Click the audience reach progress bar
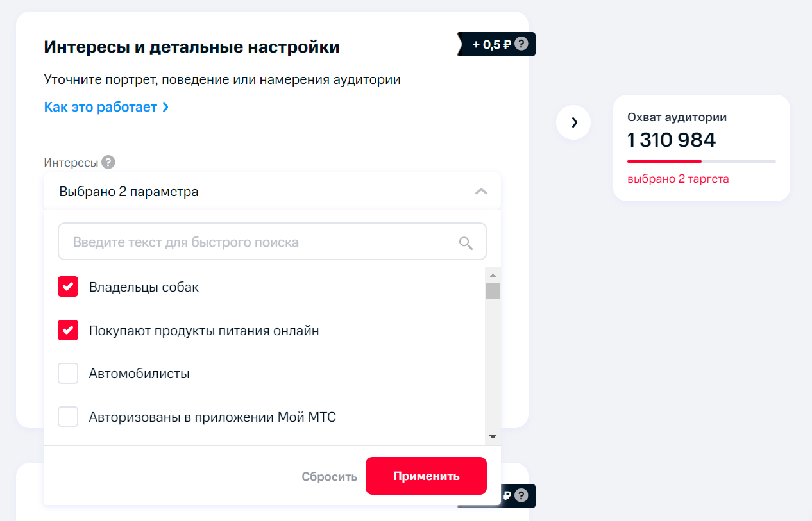Viewport: 812px width, 521px height. [x=701, y=161]
